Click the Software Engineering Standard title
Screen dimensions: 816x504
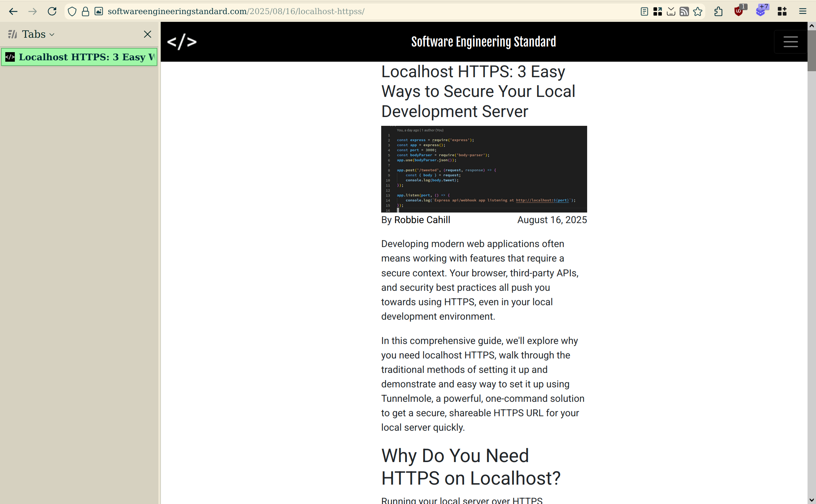[x=483, y=42]
